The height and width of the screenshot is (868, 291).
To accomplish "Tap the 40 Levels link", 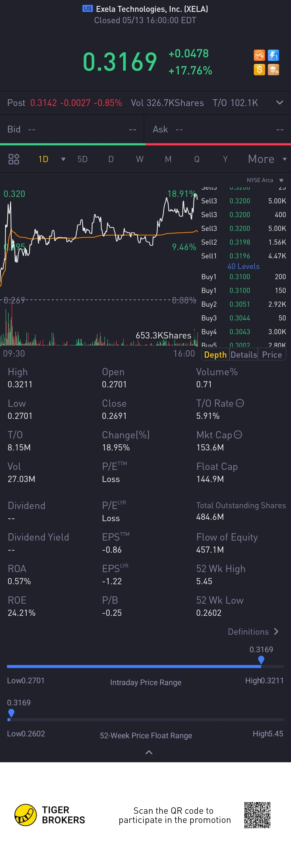I will [244, 266].
